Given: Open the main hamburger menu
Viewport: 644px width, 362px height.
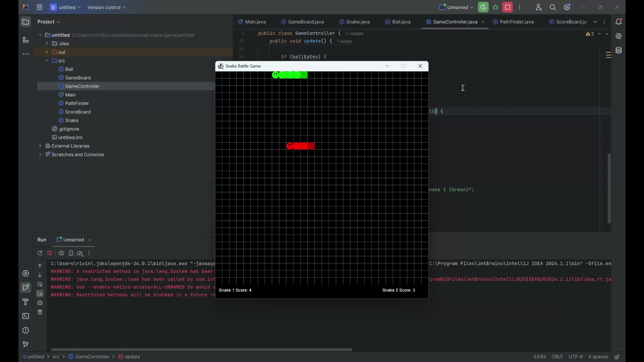Looking at the screenshot, I should [40, 7].
